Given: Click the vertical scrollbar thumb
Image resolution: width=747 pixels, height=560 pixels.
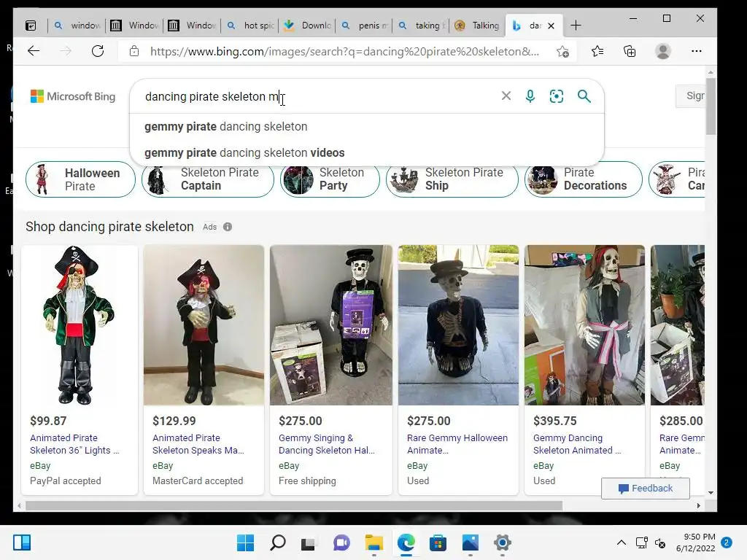Looking at the screenshot, I should pos(711,106).
